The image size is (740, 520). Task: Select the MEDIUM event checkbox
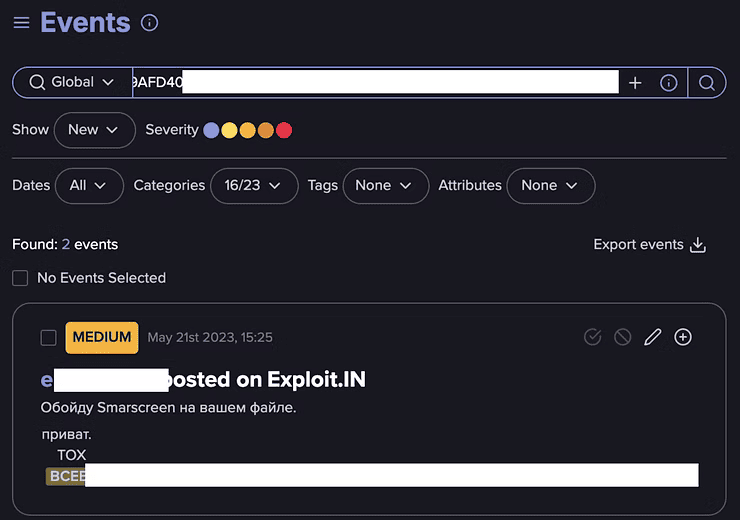(x=48, y=337)
